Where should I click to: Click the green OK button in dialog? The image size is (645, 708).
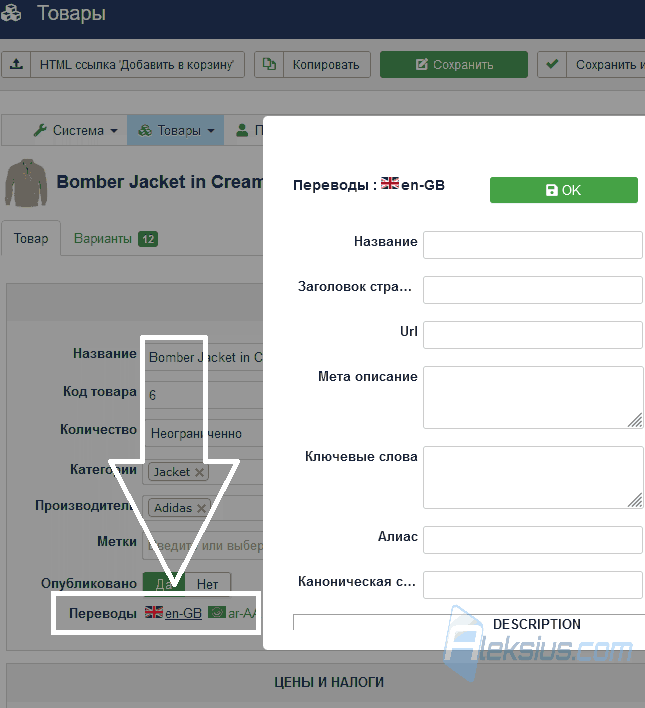tap(564, 190)
